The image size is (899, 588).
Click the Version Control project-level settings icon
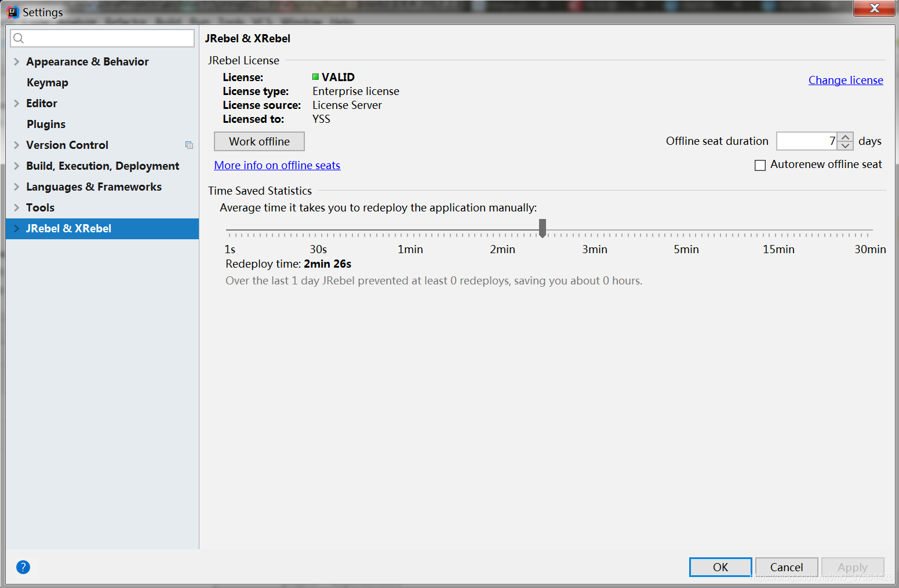pos(189,145)
